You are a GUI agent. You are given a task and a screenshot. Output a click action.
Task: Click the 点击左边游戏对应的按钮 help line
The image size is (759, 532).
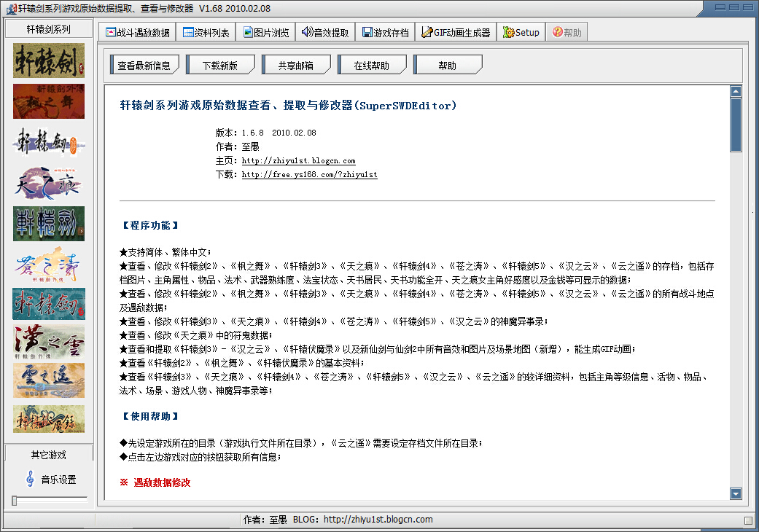pos(201,456)
